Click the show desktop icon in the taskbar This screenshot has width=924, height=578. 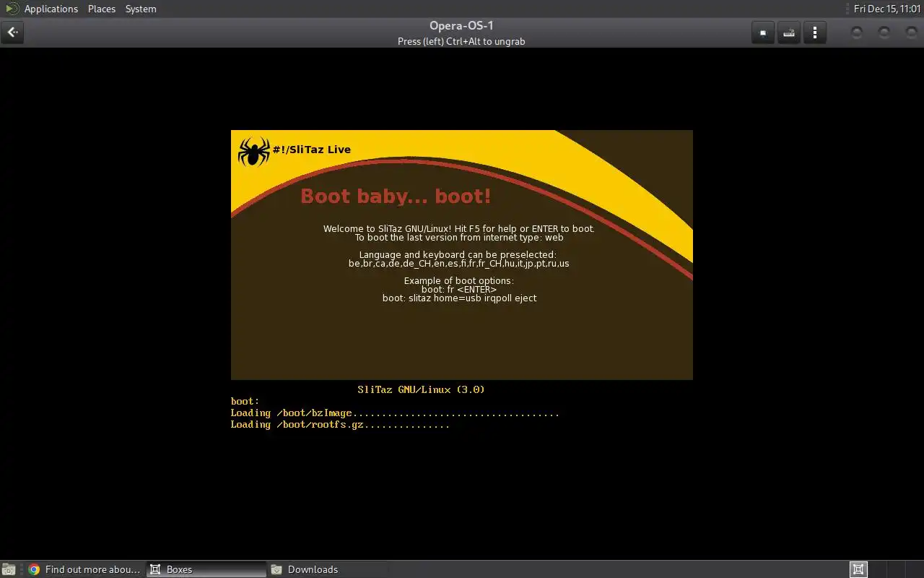point(9,569)
